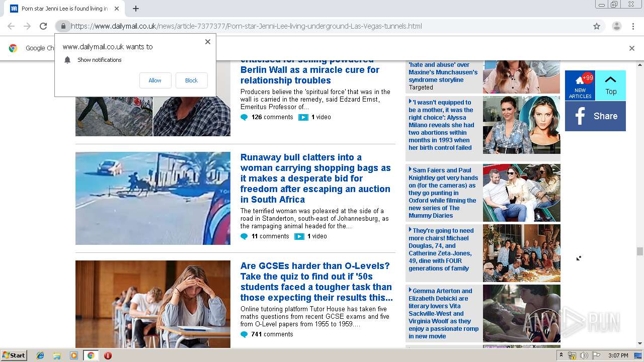Dismiss the Google Chrome info bar
The image size is (644, 362).
[632, 48]
